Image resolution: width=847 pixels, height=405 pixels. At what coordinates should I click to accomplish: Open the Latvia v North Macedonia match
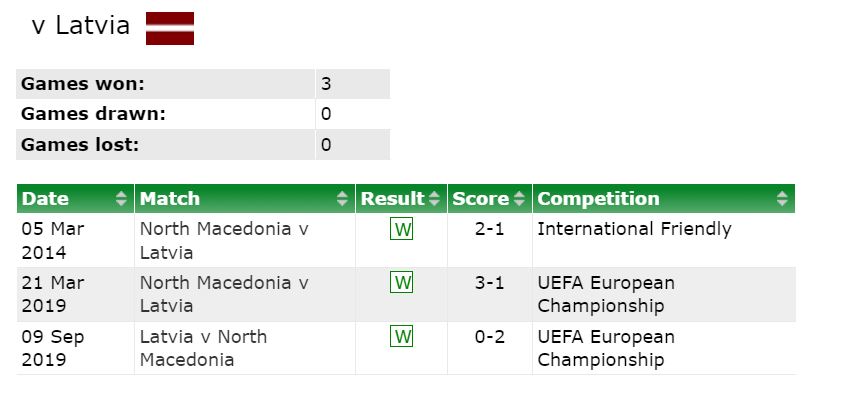(x=203, y=348)
